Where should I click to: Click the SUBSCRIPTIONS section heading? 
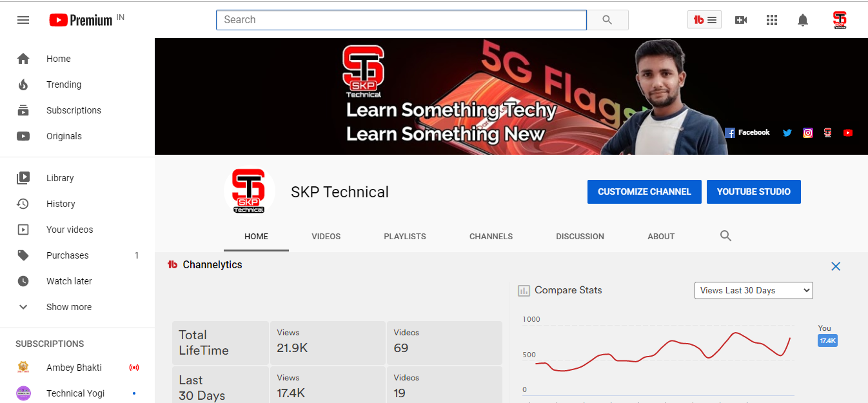(x=50, y=344)
